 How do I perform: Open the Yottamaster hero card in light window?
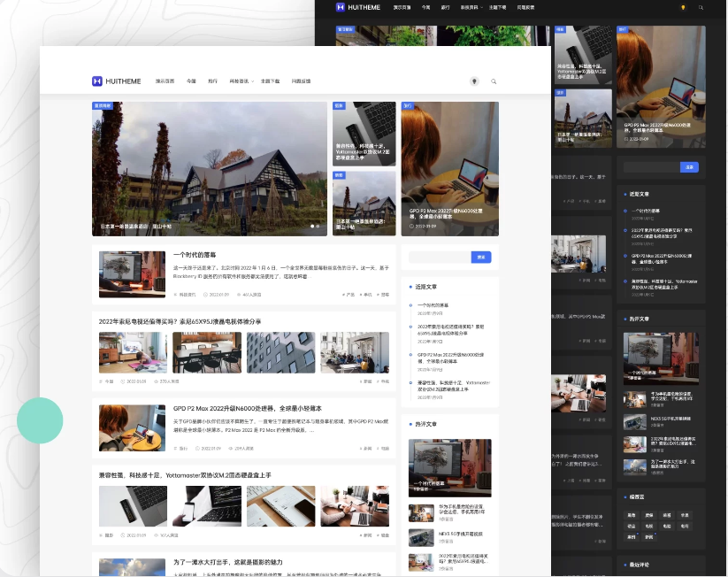click(x=364, y=134)
